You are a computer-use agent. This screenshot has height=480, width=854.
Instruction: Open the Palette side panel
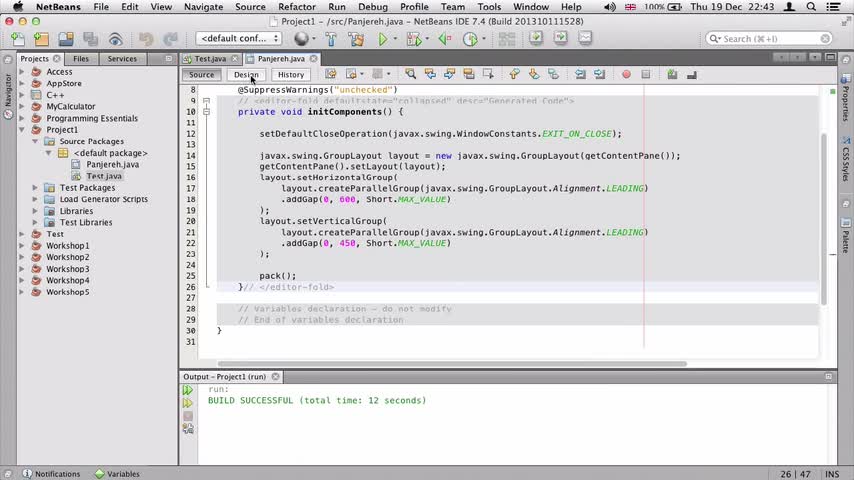coord(845,236)
